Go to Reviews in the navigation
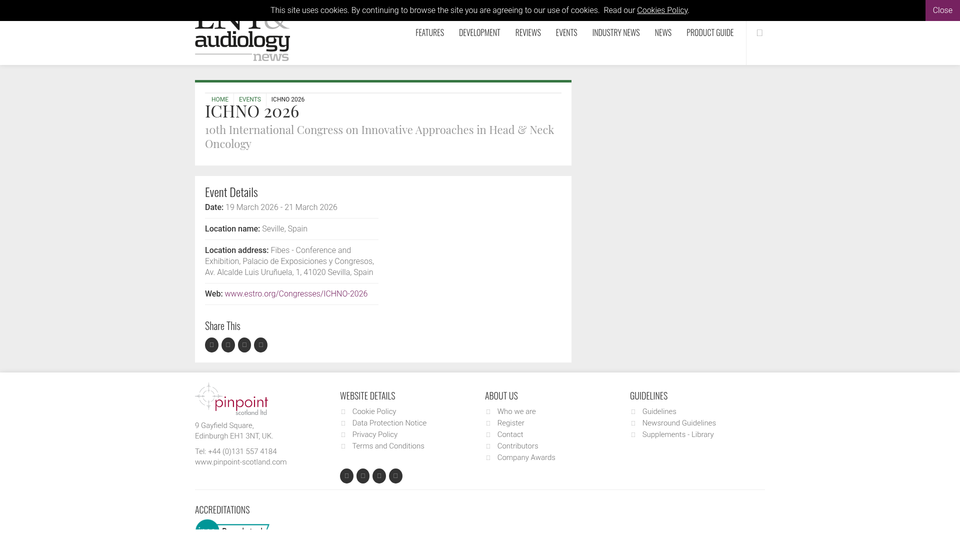This screenshot has height=540, width=960. pos(528,32)
